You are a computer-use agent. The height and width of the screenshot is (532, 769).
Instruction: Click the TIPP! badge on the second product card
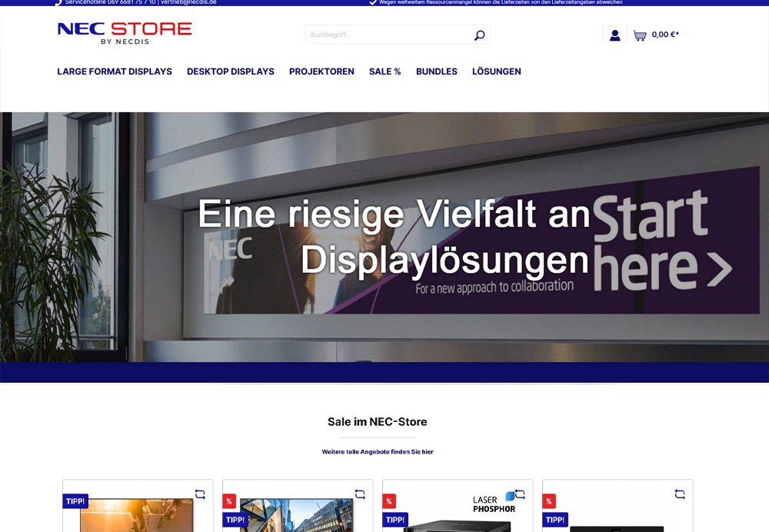click(235, 520)
